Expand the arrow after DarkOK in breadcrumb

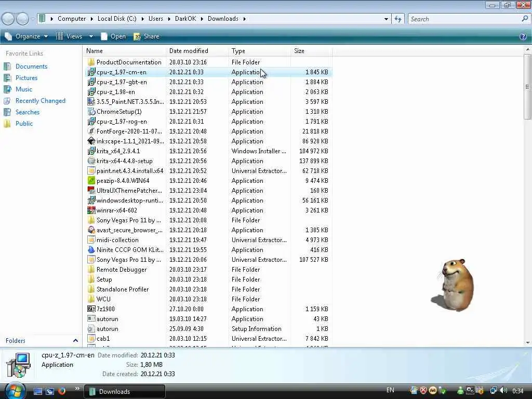202,19
